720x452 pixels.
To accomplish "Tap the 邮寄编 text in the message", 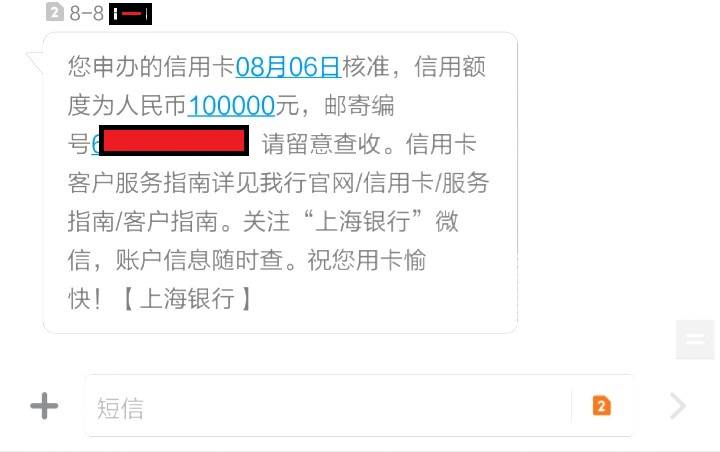I will 359,106.
